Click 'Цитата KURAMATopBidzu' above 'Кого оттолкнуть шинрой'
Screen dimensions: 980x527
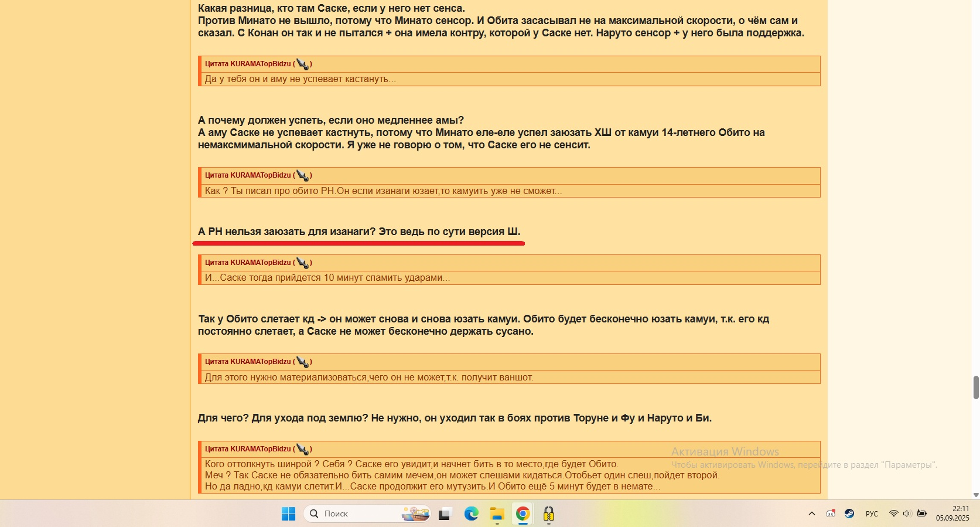pos(248,449)
